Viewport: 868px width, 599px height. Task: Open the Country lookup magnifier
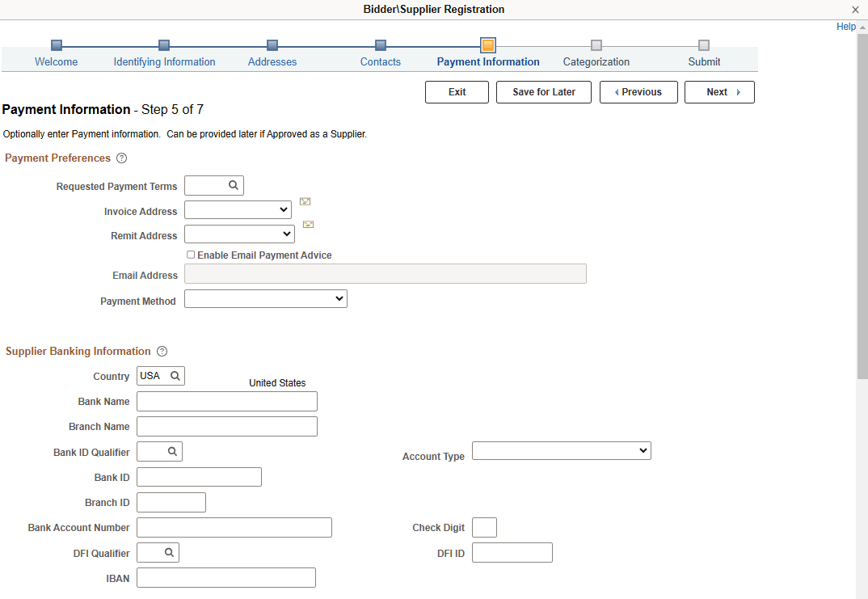coord(175,375)
